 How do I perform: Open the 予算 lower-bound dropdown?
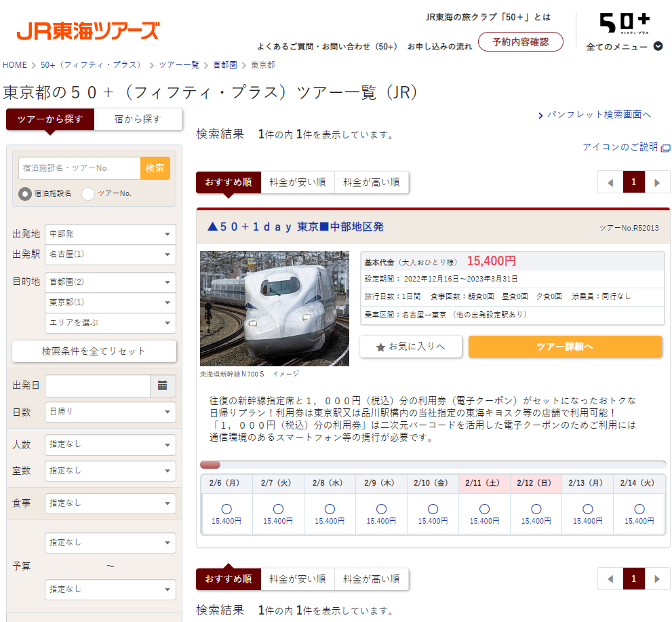[111, 543]
